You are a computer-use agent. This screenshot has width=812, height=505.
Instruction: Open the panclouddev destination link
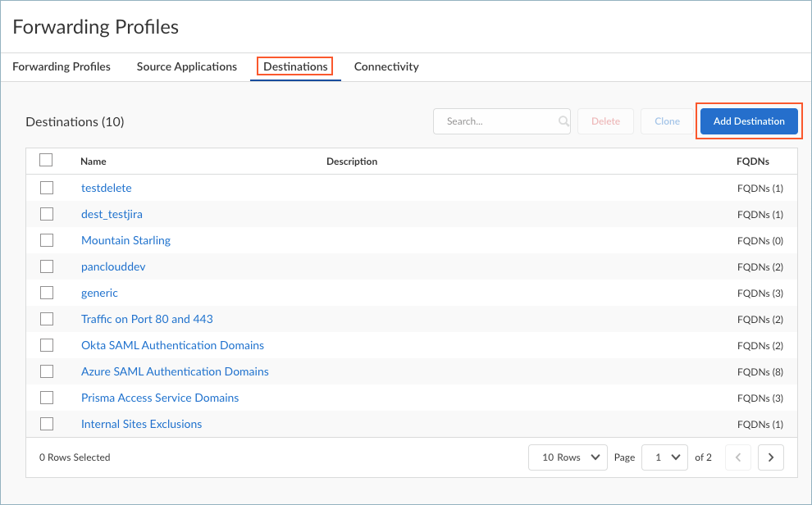(113, 266)
